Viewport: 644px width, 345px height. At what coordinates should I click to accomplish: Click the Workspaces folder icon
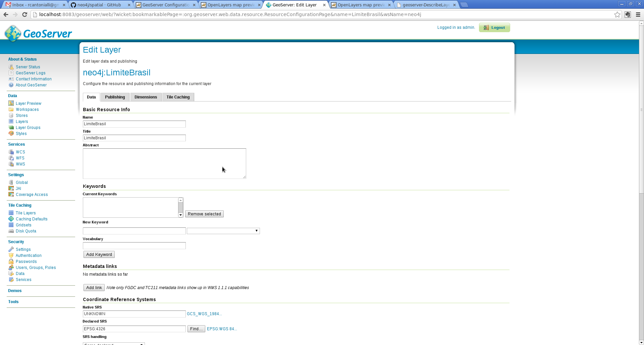(11, 110)
